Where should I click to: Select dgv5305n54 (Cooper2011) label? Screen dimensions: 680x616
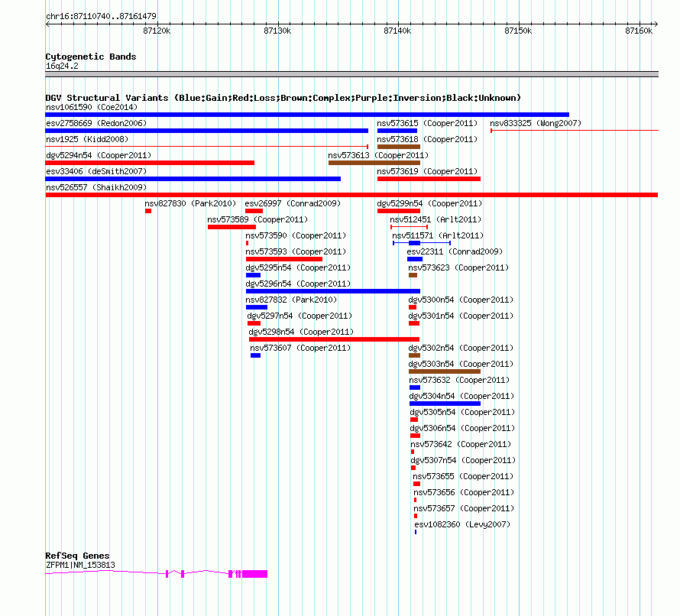pyautogui.click(x=462, y=412)
